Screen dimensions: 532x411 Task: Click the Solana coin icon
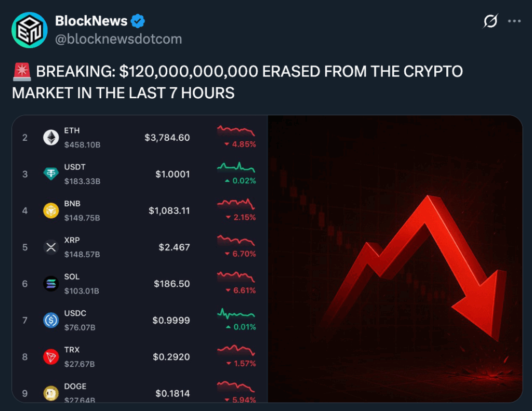tap(51, 284)
